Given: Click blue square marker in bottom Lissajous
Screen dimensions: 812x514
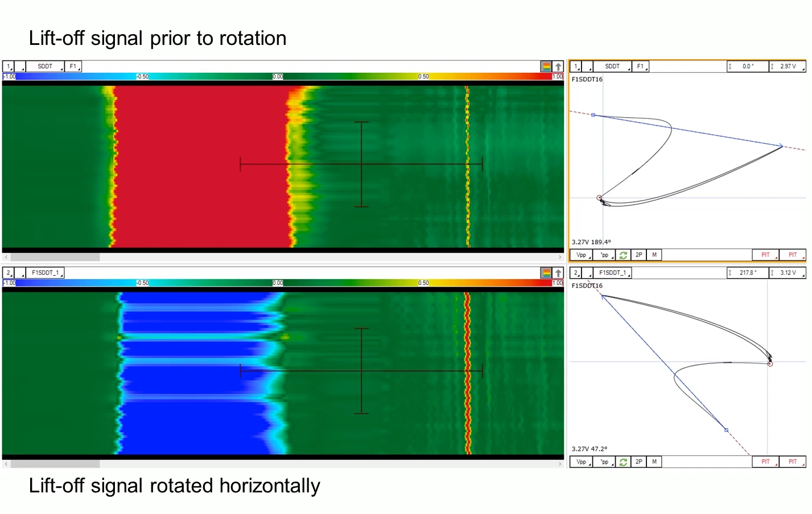Looking at the screenshot, I should [x=726, y=430].
